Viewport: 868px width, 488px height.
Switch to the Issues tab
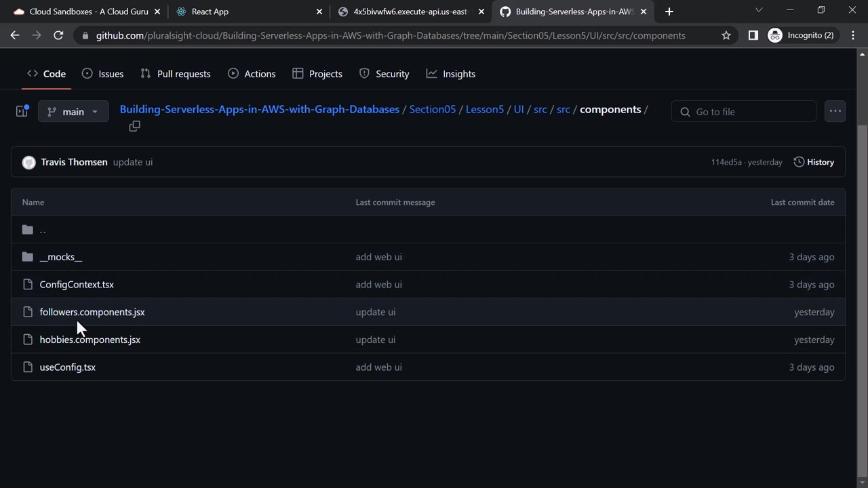coord(102,74)
